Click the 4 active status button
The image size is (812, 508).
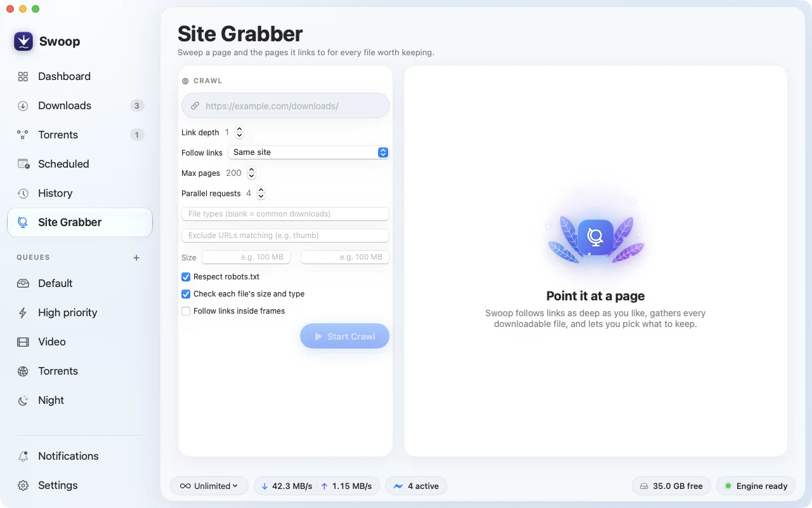[x=416, y=486]
